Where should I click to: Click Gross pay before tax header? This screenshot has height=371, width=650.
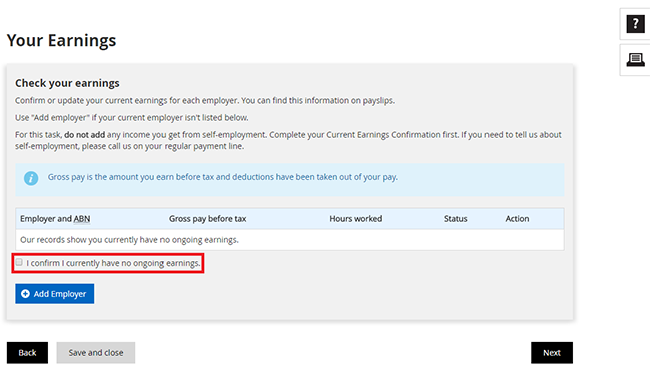(207, 218)
